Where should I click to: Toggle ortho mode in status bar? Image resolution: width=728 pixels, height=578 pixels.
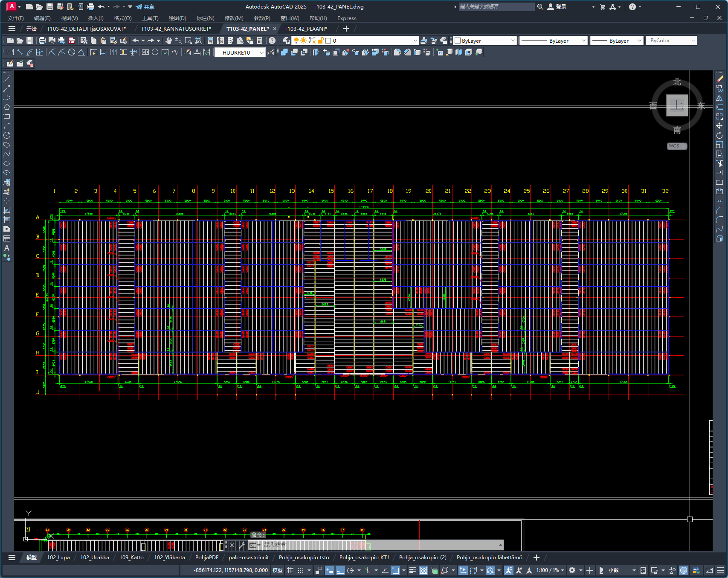(x=340, y=570)
